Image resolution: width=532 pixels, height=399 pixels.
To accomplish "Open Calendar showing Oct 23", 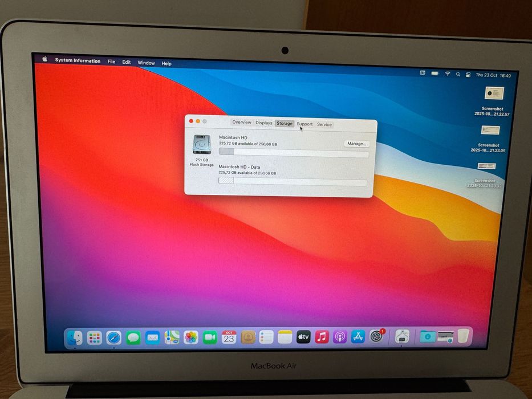I will click(x=229, y=337).
